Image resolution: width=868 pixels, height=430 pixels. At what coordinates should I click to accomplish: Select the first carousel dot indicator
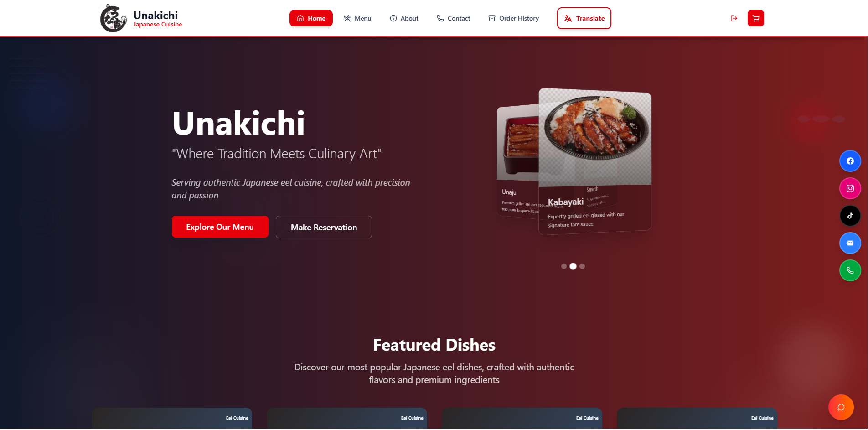564,266
